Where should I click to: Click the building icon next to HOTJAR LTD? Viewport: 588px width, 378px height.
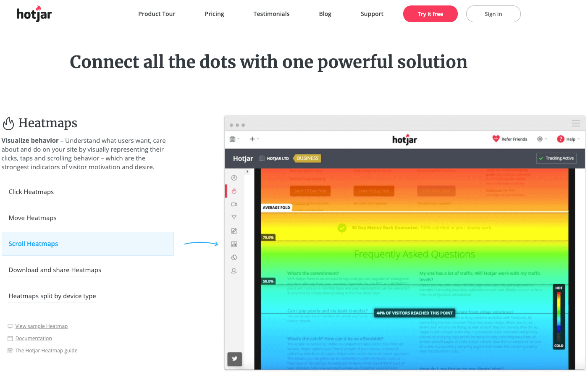pyautogui.click(x=262, y=158)
